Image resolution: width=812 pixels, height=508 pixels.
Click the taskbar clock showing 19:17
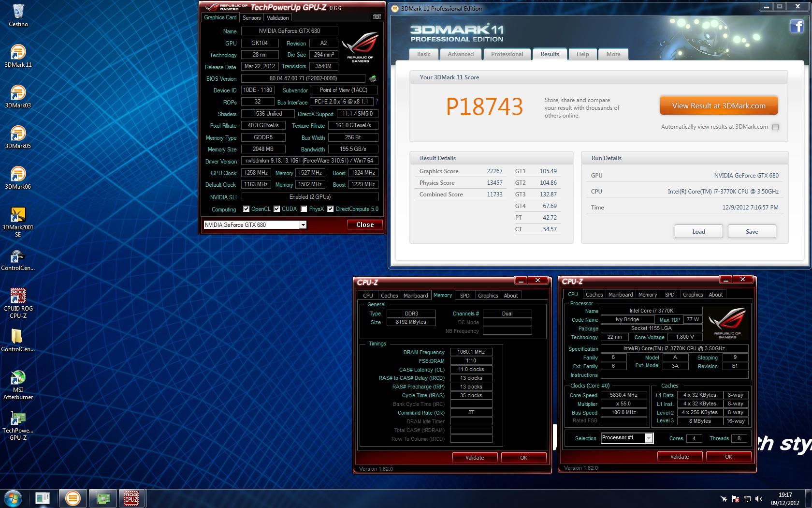[785, 499]
